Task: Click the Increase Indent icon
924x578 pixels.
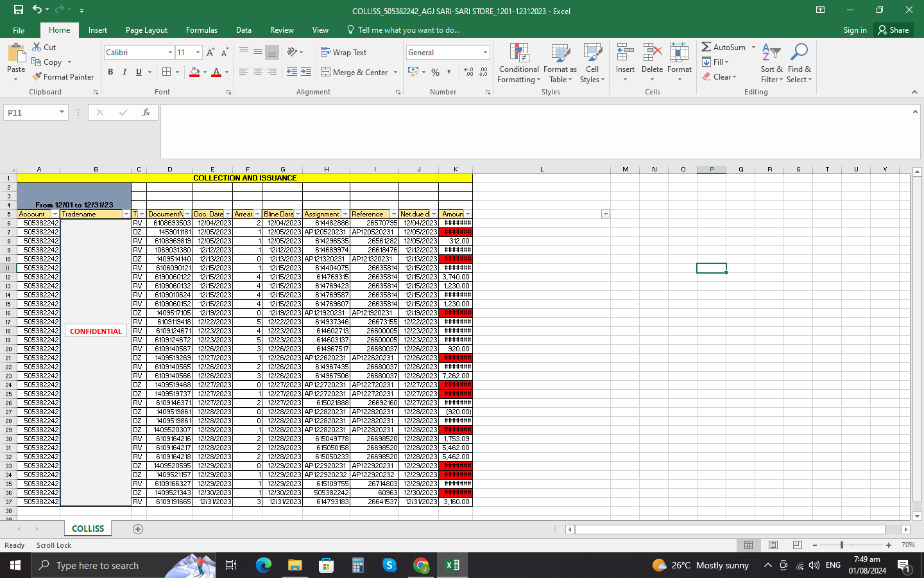Action: [x=306, y=72]
